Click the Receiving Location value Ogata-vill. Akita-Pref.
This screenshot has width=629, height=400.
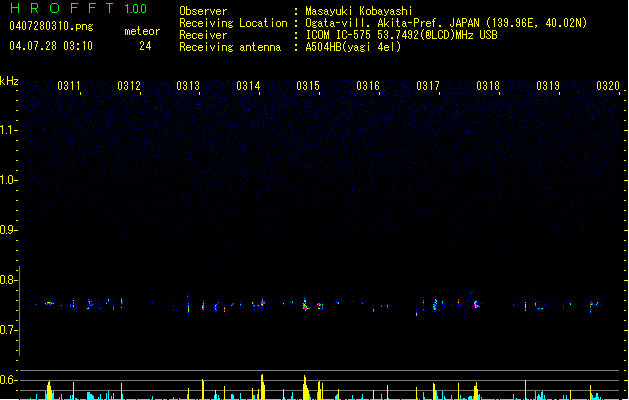[x=372, y=23]
